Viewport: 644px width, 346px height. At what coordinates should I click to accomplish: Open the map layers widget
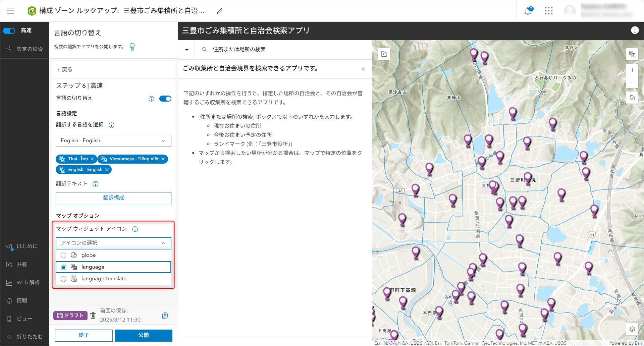pyautogui.click(x=632, y=329)
